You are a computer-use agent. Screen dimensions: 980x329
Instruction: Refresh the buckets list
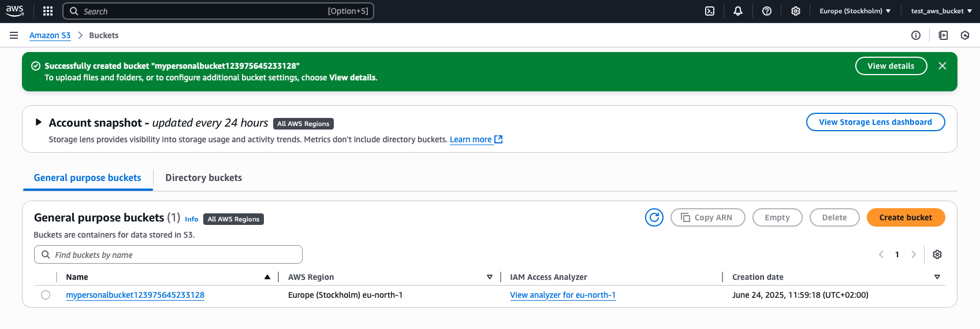(654, 217)
